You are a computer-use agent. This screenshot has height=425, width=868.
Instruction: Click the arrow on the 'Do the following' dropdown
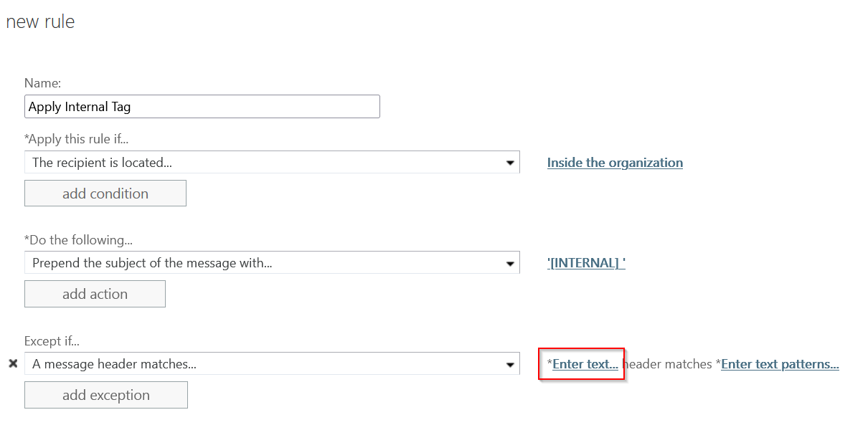(510, 263)
